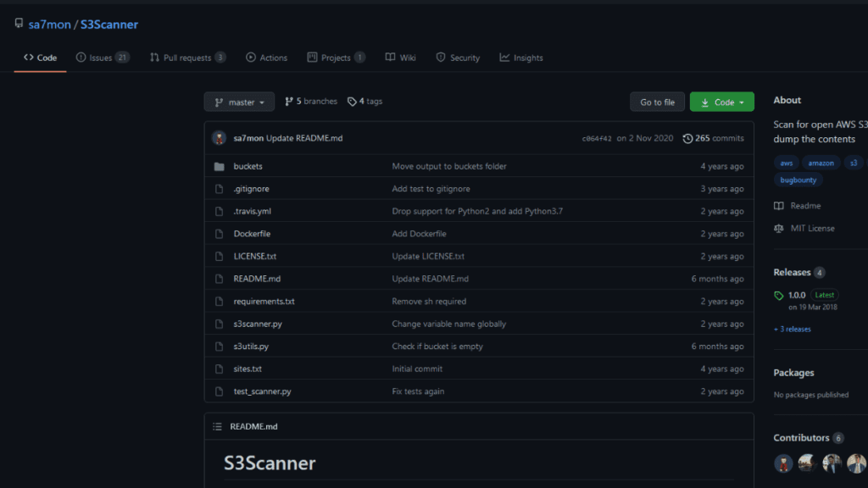Open the Readme link in About

(798, 206)
